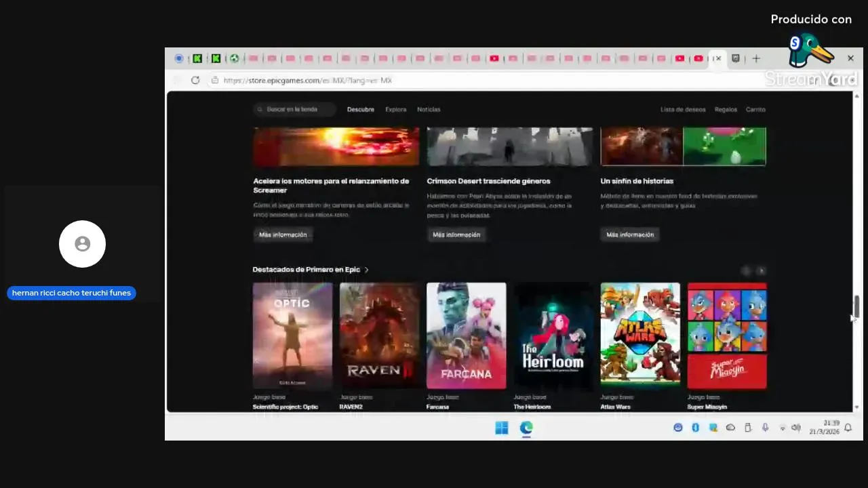Click the page vertical scrollbar thumb

tap(856, 306)
